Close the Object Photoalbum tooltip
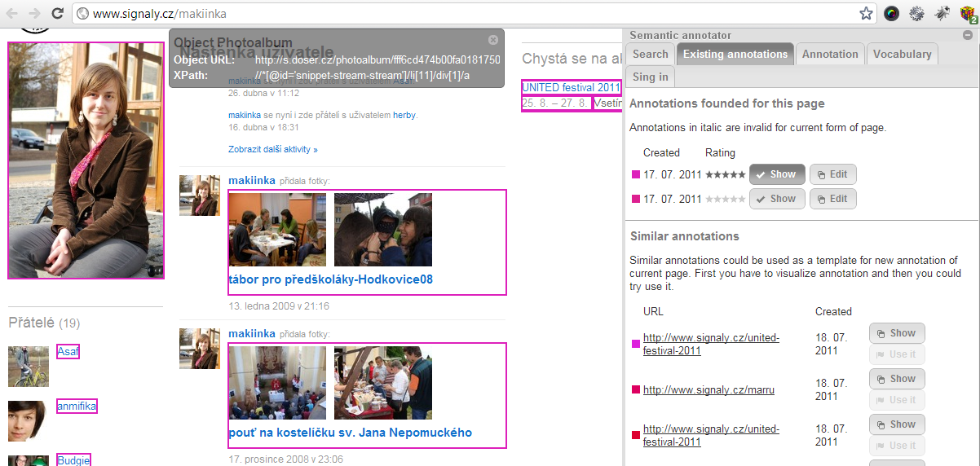The width and height of the screenshot is (980, 466). (492, 40)
